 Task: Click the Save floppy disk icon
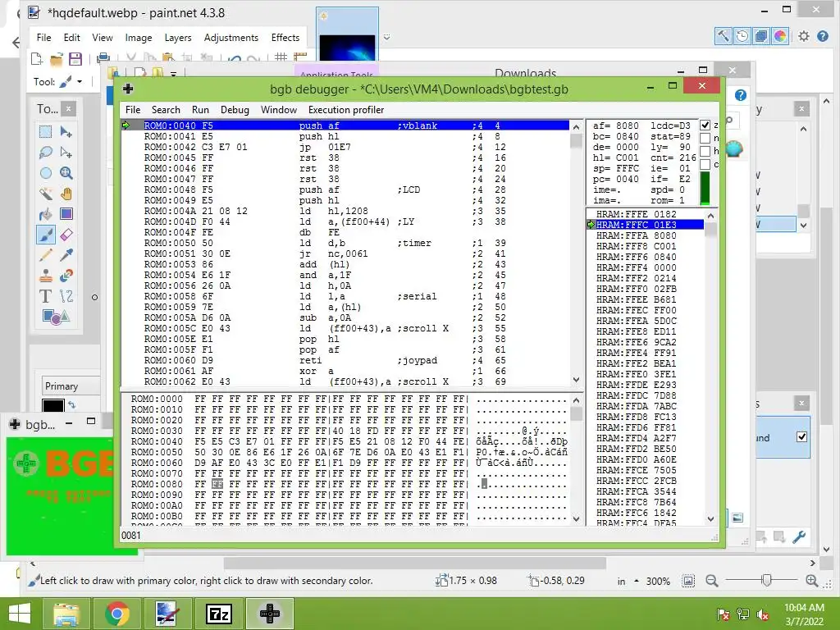point(75,58)
